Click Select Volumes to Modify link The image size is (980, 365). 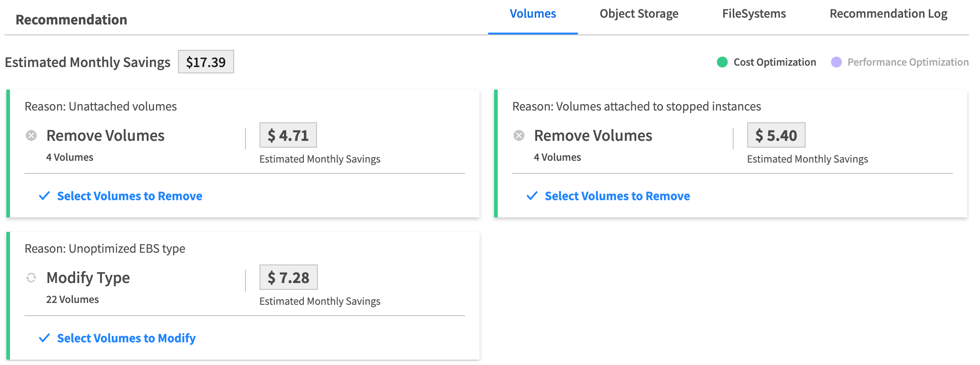click(126, 338)
